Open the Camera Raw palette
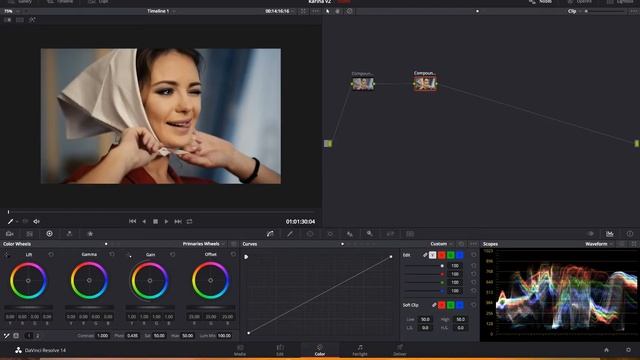640x360 pixels. click(9, 234)
